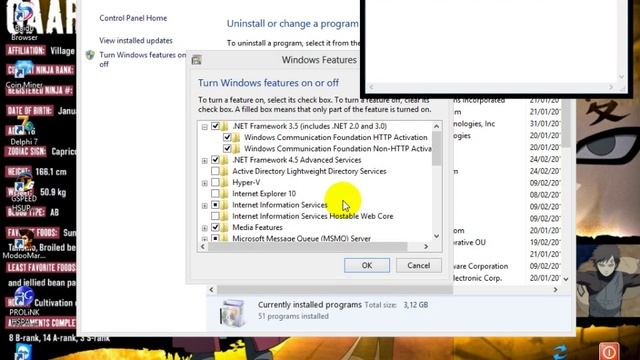Click the 'Uninstall or change a program' heading
This screenshot has width=640, height=360.
click(x=292, y=24)
